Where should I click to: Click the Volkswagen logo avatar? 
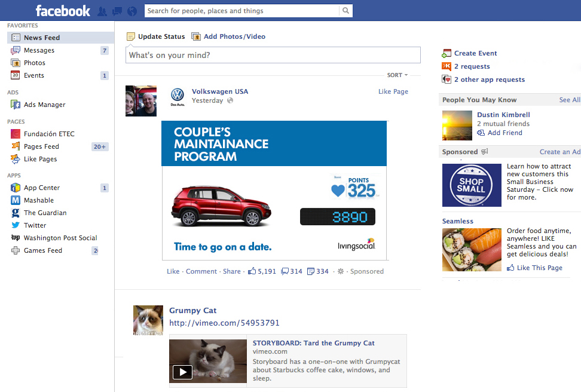click(x=178, y=97)
